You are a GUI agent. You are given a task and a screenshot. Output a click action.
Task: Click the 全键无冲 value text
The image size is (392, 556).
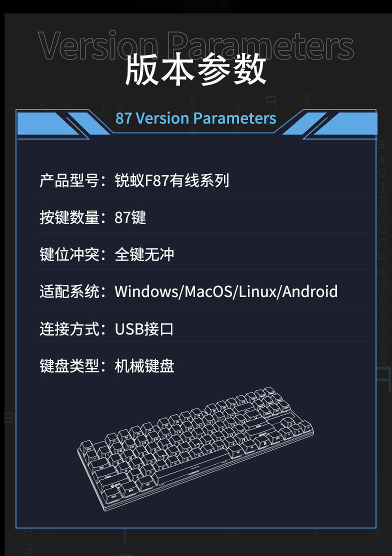144,254
